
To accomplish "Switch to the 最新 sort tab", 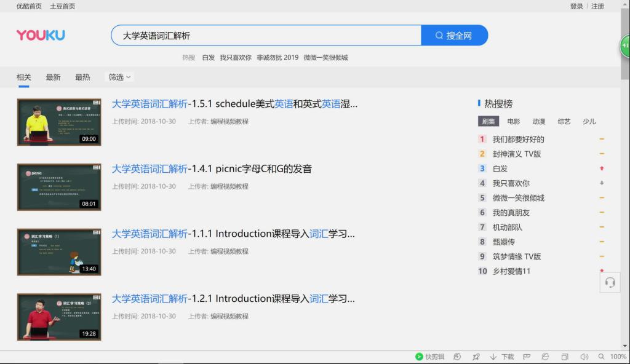I will tap(53, 77).
